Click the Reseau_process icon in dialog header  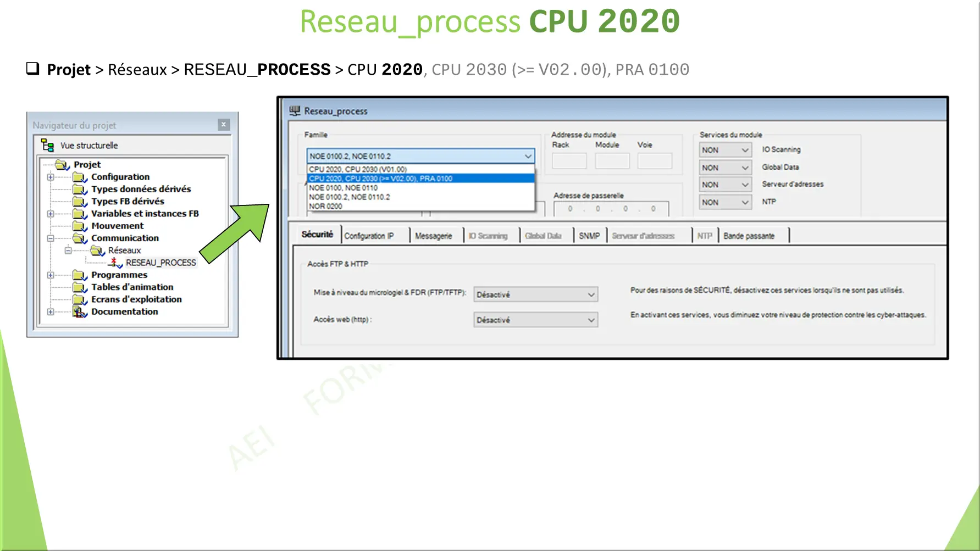tap(295, 109)
